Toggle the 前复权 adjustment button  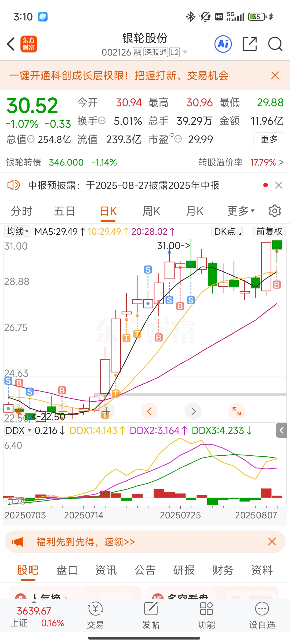click(x=269, y=231)
